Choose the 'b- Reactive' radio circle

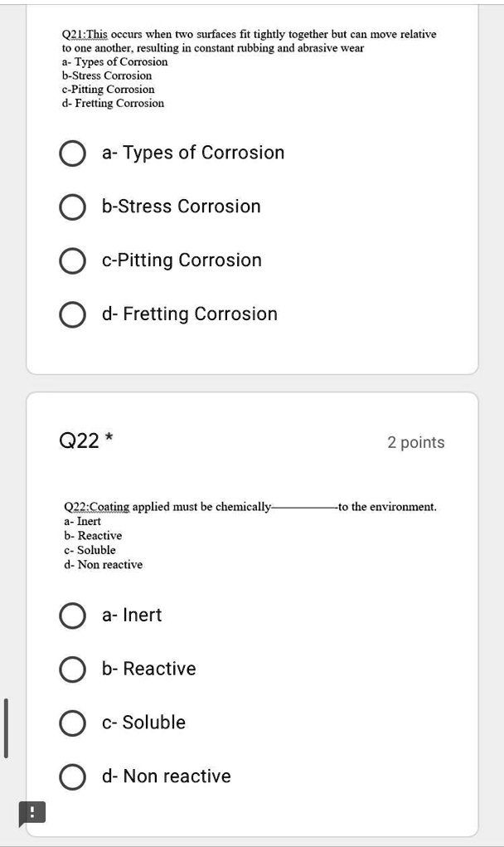click(x=72, y=669)
